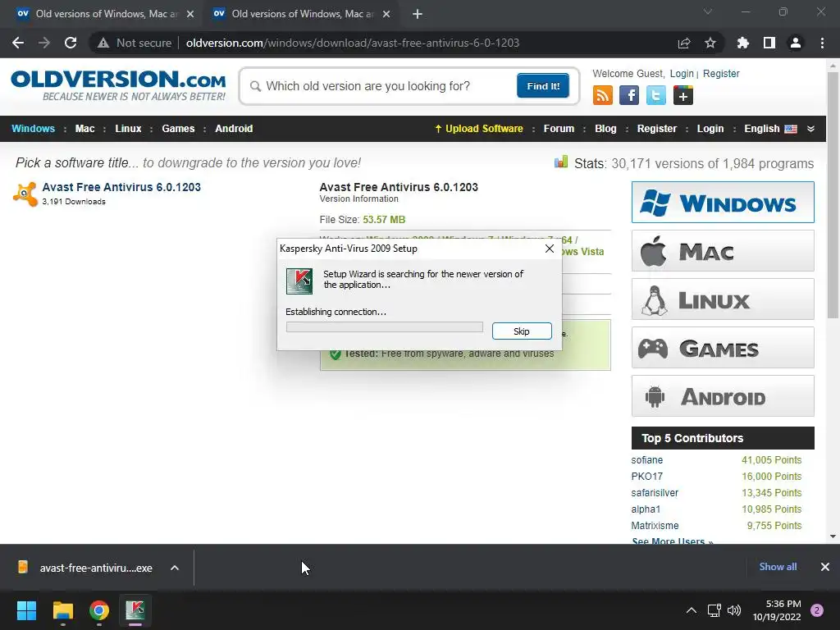Click the page vertical scrollbar
The image size is (840, 630).
(833, 194)
